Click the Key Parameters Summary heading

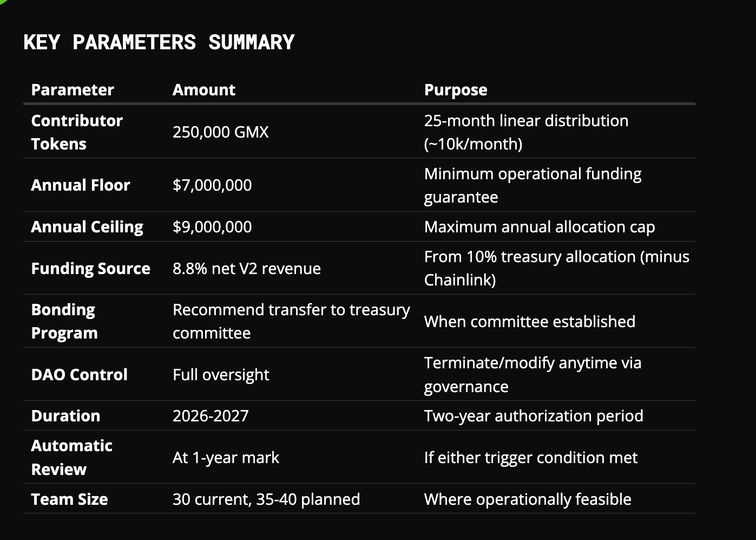159,42
